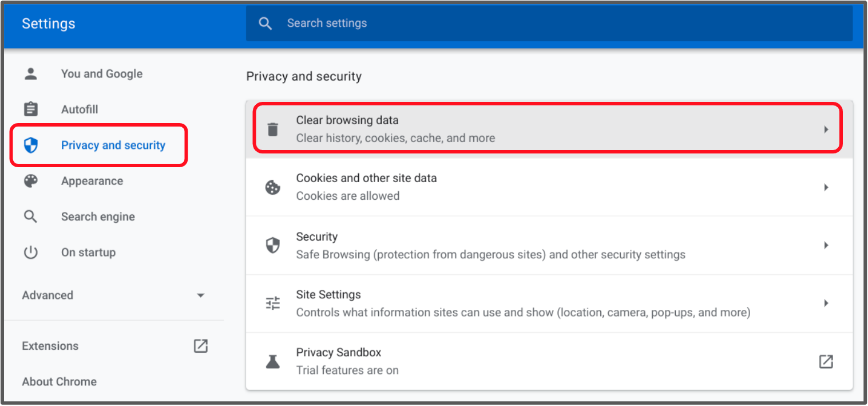Open the Appearance section
Image resolution: width=868 pixels, height=406 pixels.
pyautogui.click(x=92, y=181)
